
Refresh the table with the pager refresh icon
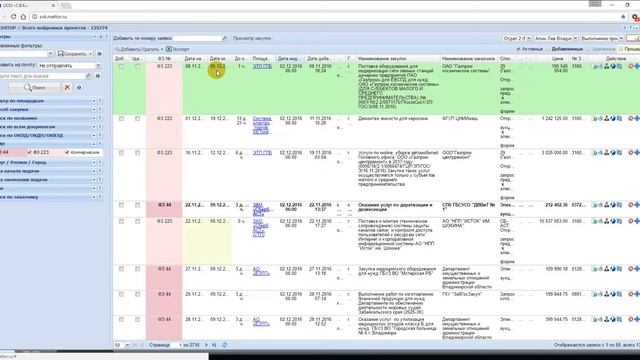point(224,345)
